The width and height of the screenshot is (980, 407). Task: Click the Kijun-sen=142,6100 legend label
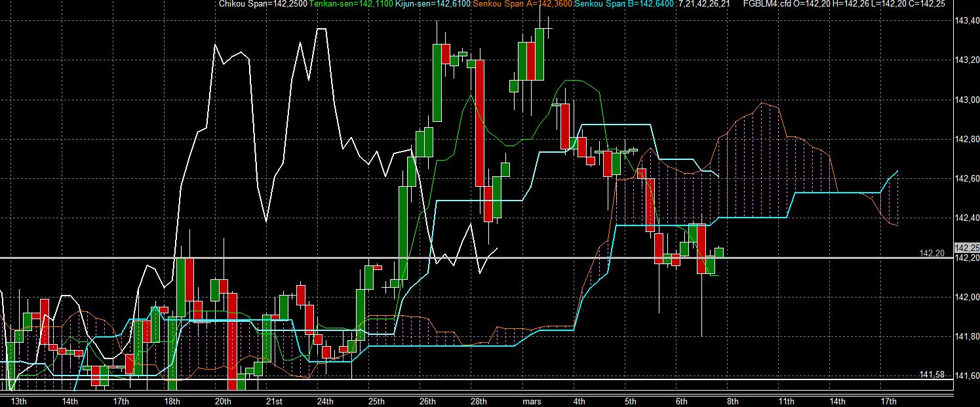click(433, 4)
